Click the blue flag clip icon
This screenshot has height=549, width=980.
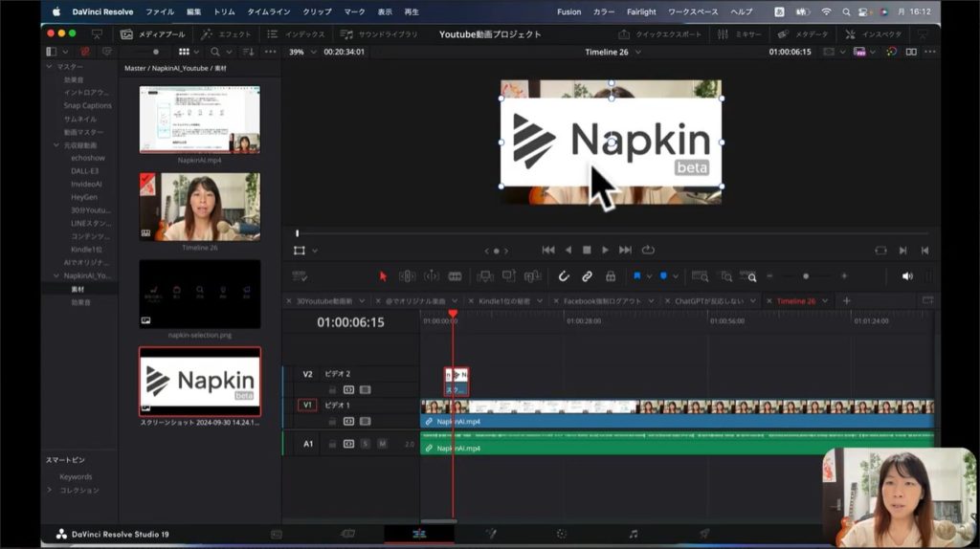[x=636, y=276]
